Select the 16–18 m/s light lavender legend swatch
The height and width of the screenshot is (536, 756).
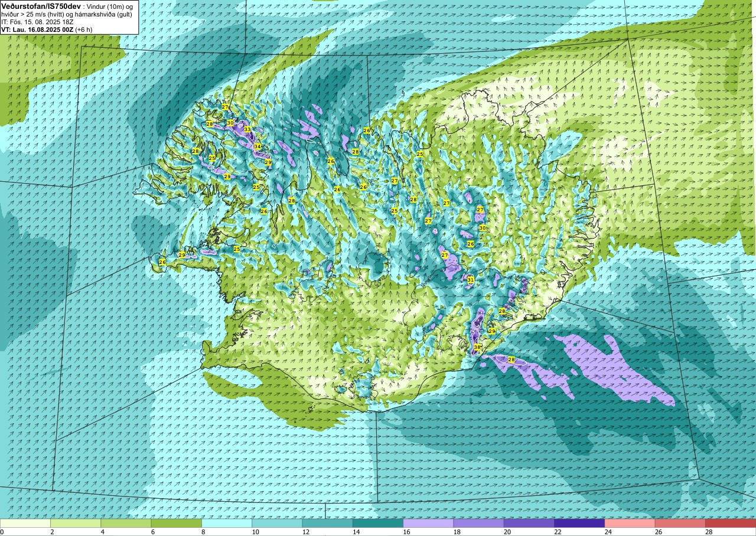[x=428, y=523]
